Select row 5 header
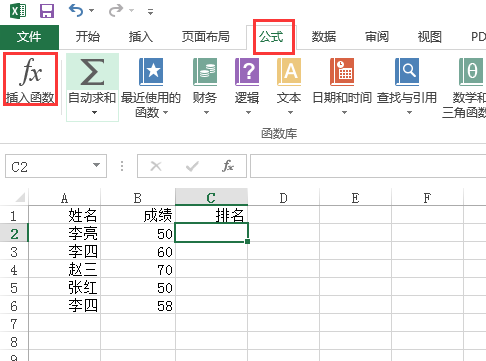The image size is (486, 361). point(14,287)
